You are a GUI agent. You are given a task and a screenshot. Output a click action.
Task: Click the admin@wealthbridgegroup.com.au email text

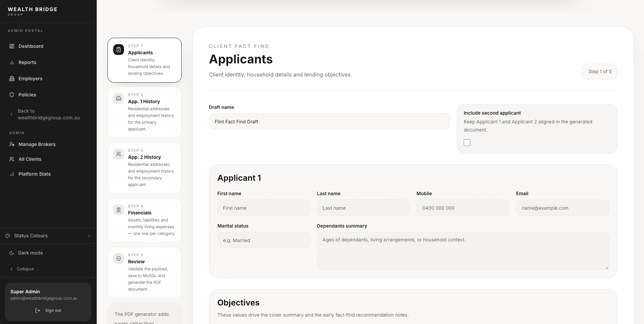[x=44, y=298]
